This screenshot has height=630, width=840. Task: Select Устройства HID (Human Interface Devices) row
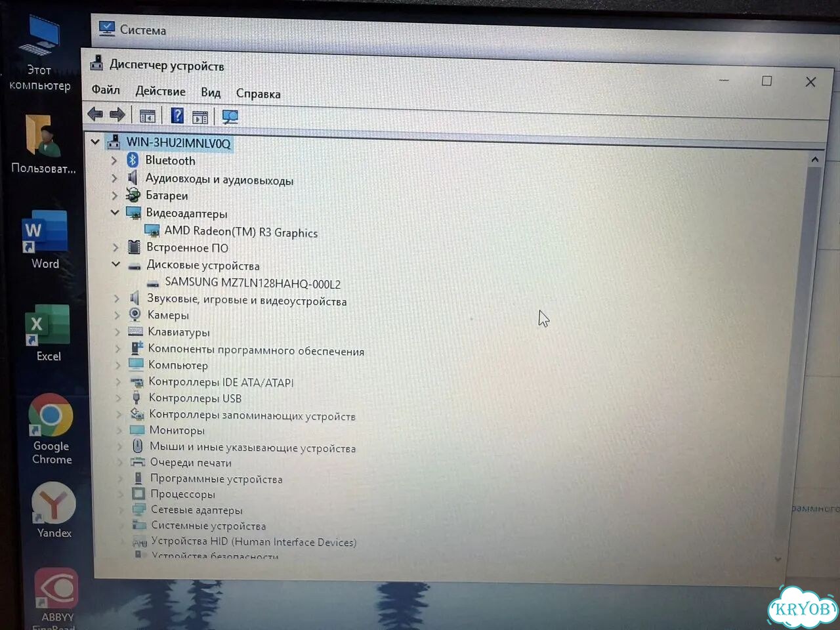tap(253, 541)
